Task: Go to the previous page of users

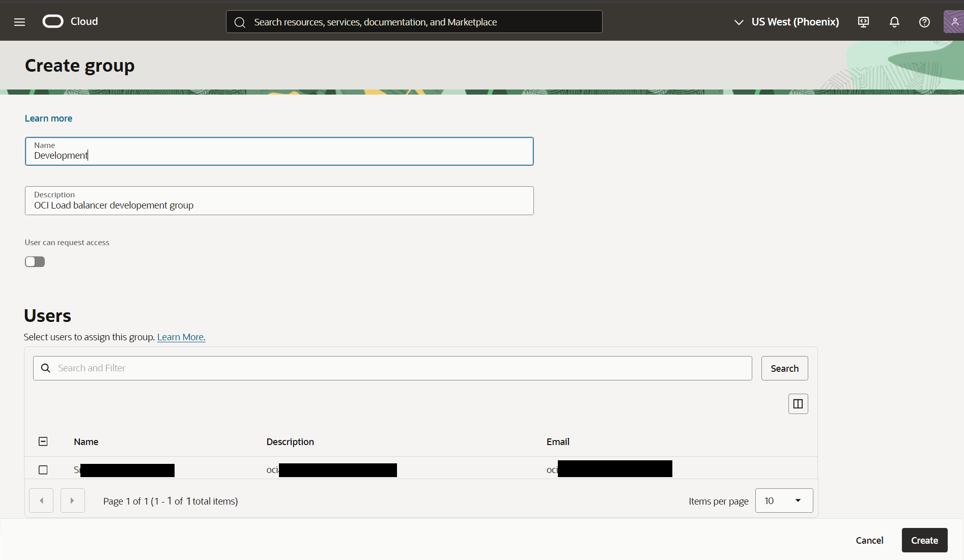Action: (41, 500)
